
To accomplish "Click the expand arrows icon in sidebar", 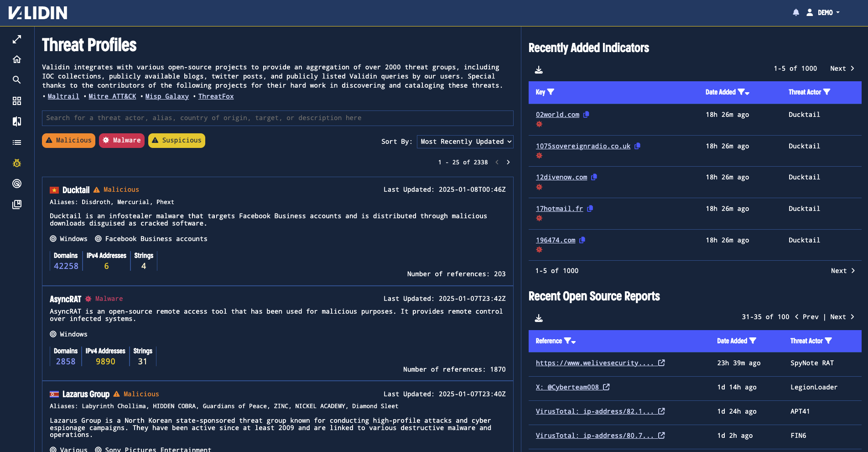I will 17,39.
